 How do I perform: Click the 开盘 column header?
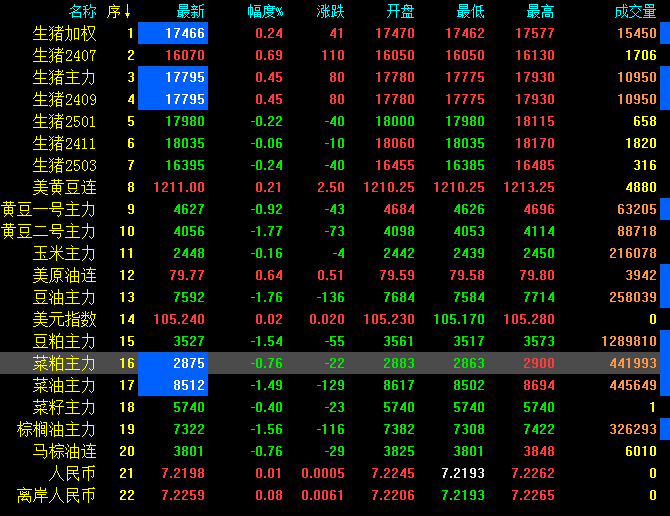click(x=400, y=11)
